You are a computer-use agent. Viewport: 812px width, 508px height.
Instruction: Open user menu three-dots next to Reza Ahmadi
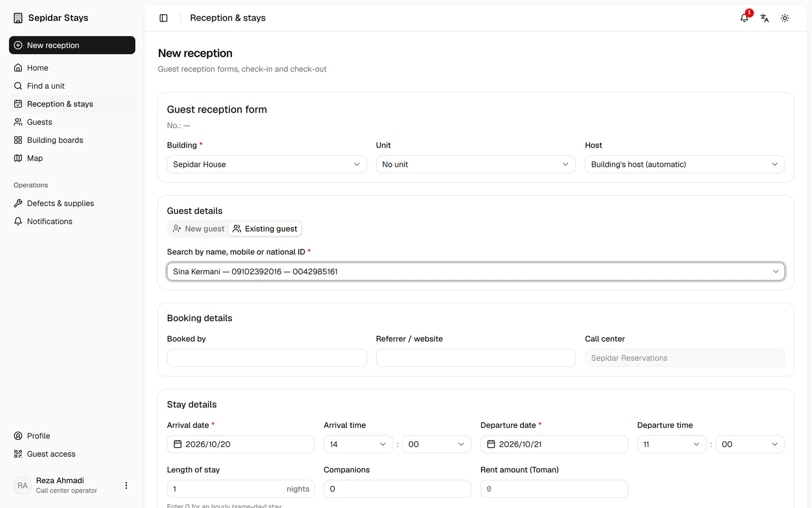tap(126, 485)
